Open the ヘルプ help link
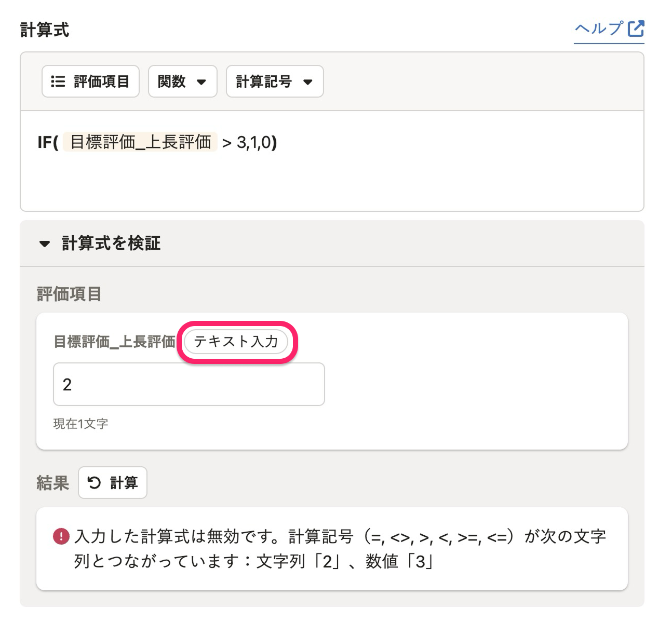Viewport: 672px width, 636px height. click(609, 29)
